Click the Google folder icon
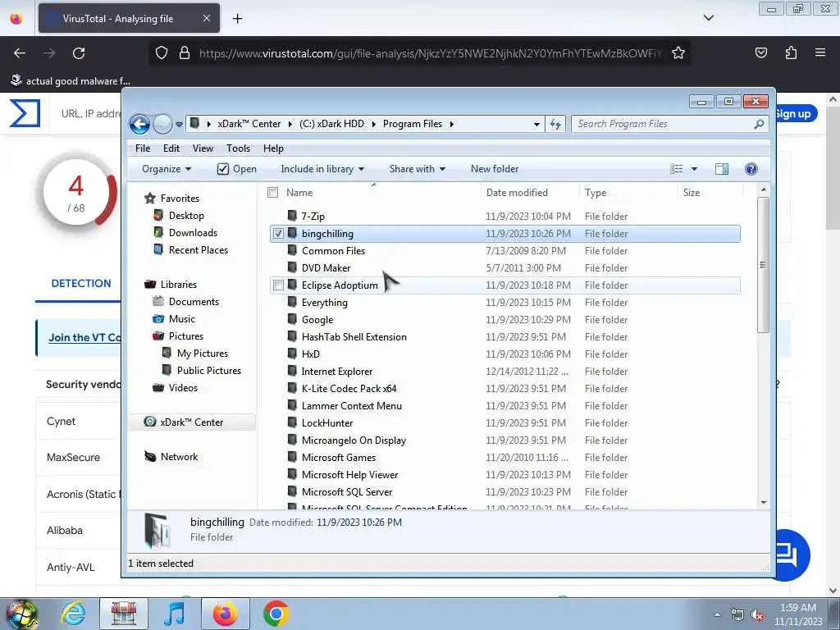The image size is (840, 630). tap(292, 319)
